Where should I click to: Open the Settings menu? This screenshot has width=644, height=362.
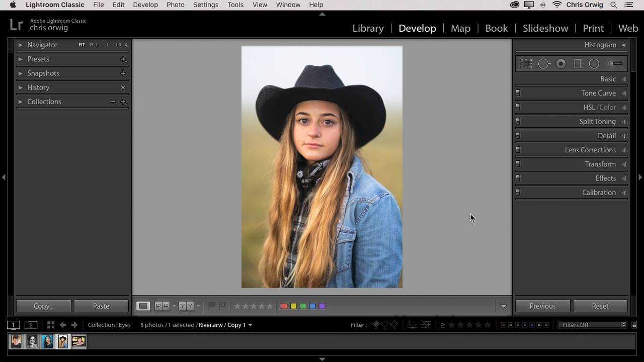click(x=206, y=5)
